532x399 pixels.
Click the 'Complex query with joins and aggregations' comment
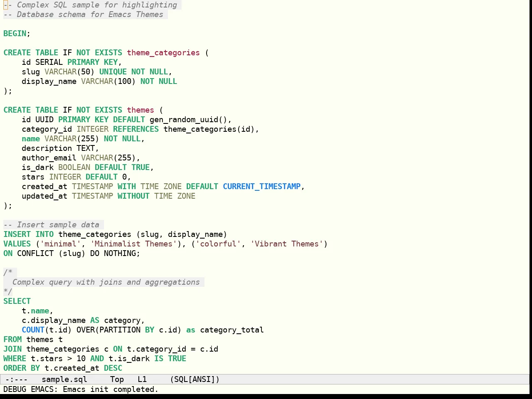(x=106, y=282)
